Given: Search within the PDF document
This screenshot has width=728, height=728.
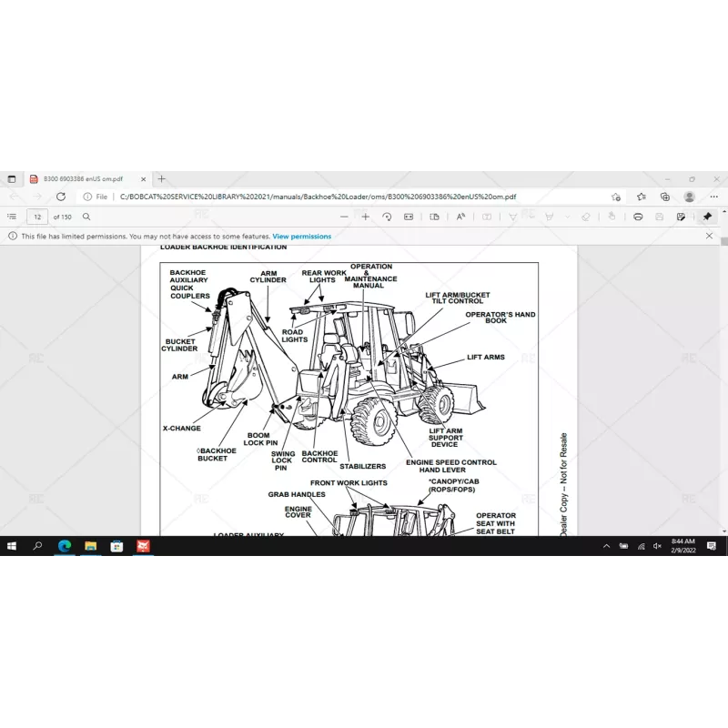Looking at the screenshot, I should [85, 217].
